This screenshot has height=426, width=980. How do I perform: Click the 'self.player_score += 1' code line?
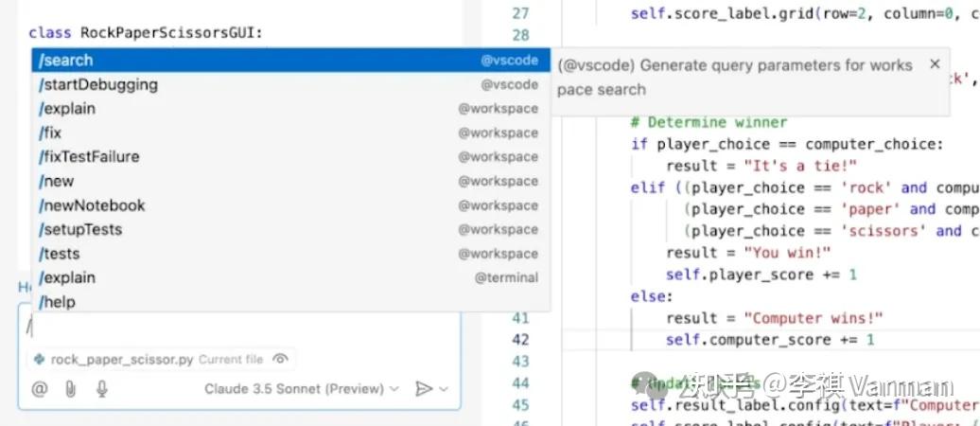[x=761, y=275]
